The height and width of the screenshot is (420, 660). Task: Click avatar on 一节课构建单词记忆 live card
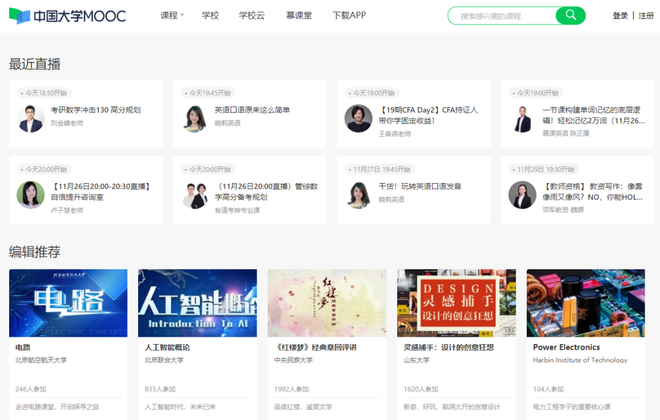click(523, 119)
